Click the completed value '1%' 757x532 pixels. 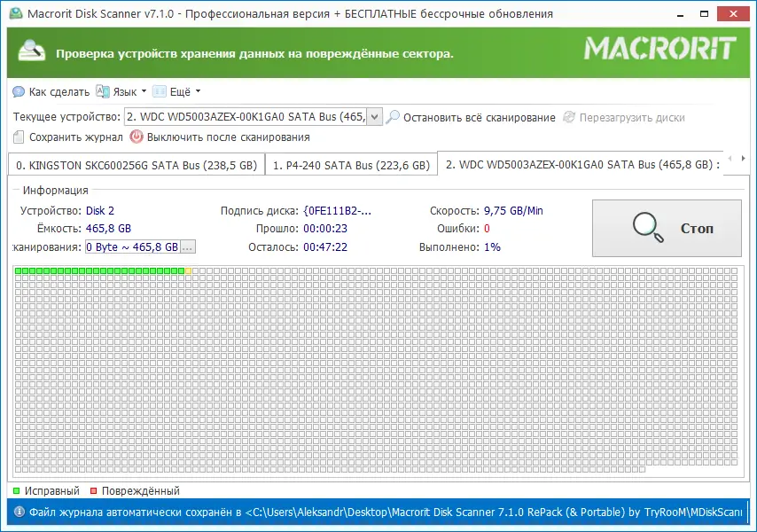[492, 246]
